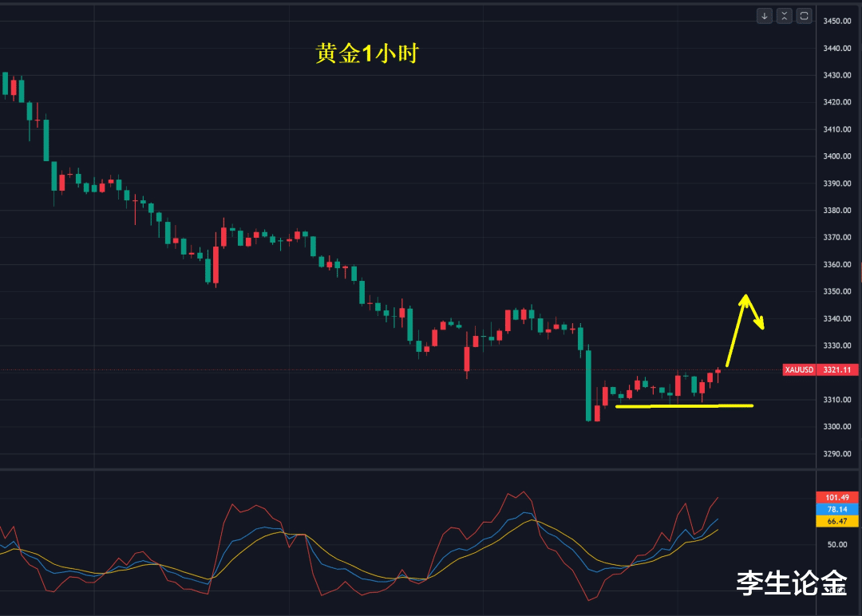This screenshot has height=616, width=862.
Task: Maximize the chart pane with the square icon
Action: click(x=805, y=16)
